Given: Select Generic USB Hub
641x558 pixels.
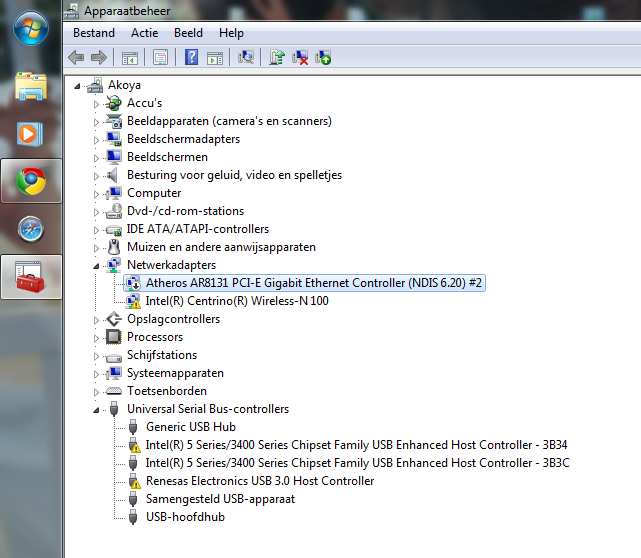Looking at the screenshot, I should point(191,427).
